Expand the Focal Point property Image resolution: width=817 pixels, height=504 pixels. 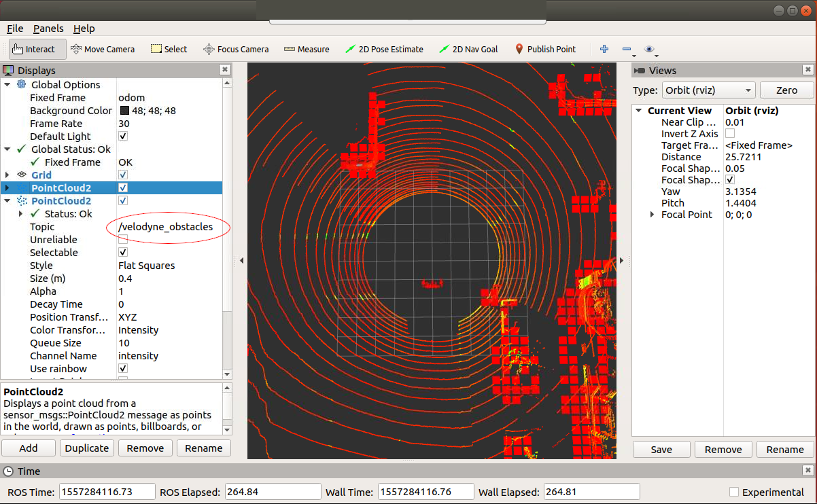tap(652, 214)
